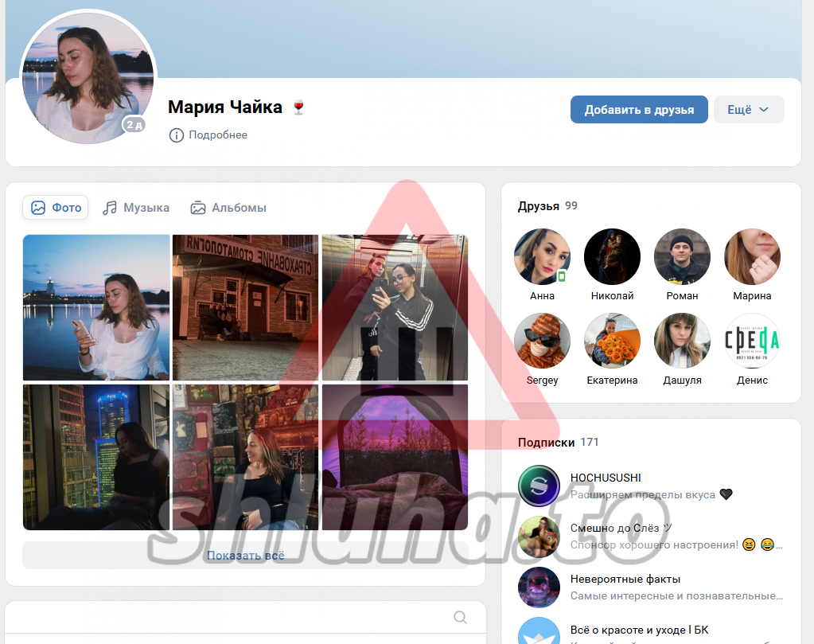The image size is (814, 644).
Task: Open the purple sunset photo thumbnail
Action: tap(395, 457)
